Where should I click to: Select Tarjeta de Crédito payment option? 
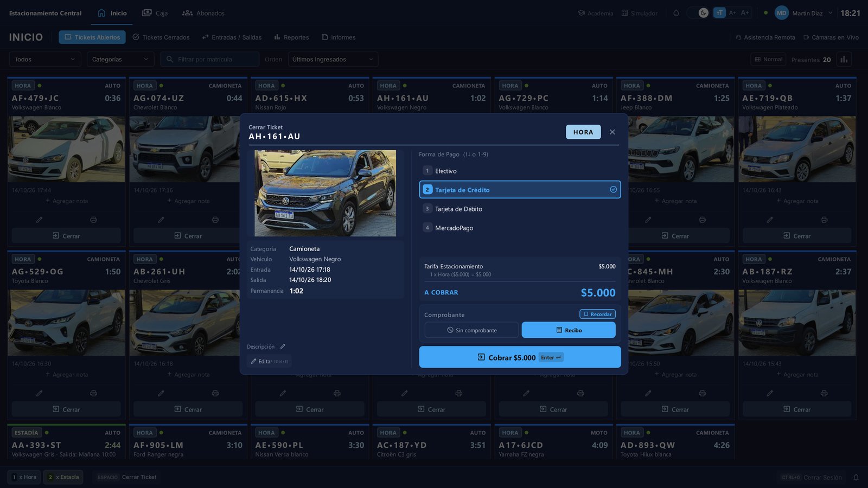click(520, 190)
